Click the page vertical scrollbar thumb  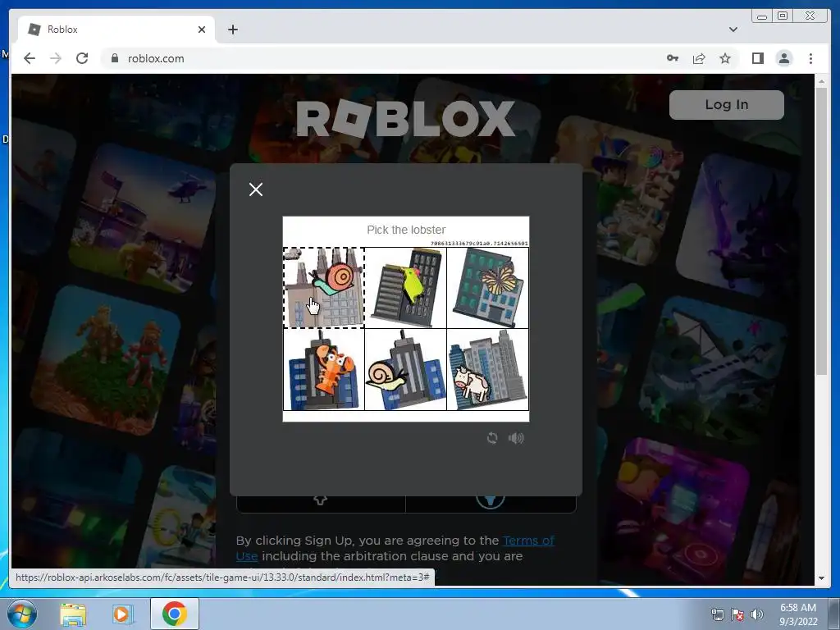click(x=821, y=231)
